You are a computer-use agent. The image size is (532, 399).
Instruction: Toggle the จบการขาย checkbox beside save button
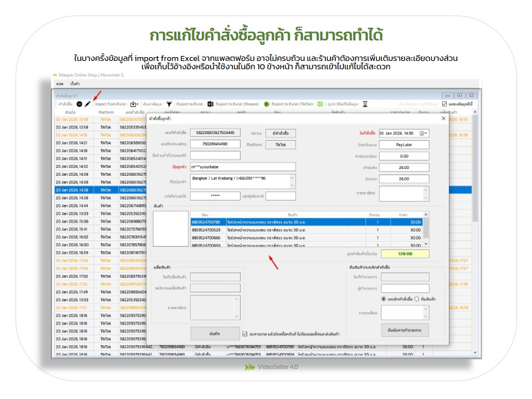pyautogui.click(x=245, y=334)
